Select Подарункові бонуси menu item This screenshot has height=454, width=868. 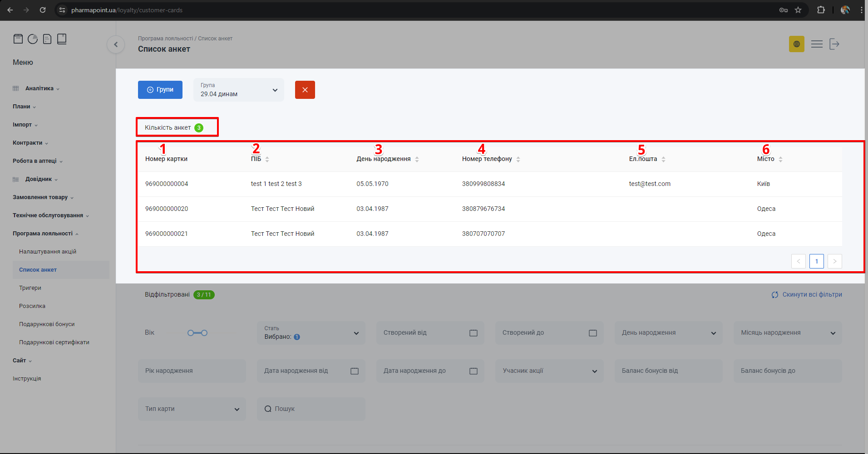(x=47, y=324)
